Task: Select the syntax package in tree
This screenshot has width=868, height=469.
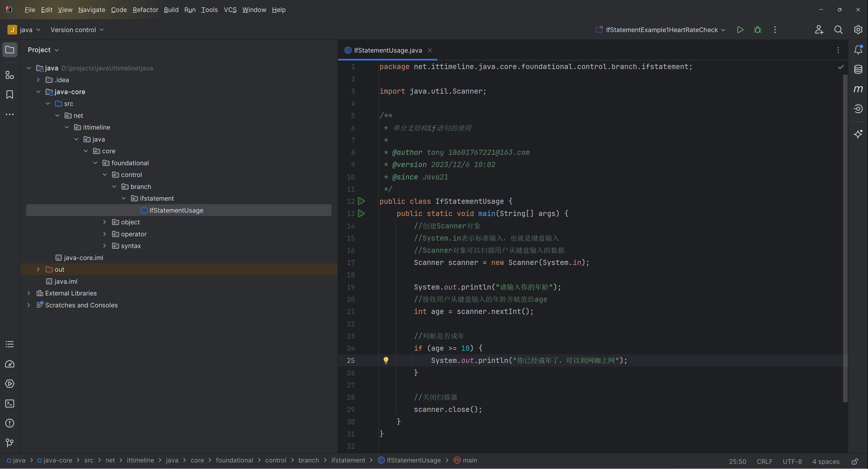Action: pyautogui.click(x=126, y=246)
